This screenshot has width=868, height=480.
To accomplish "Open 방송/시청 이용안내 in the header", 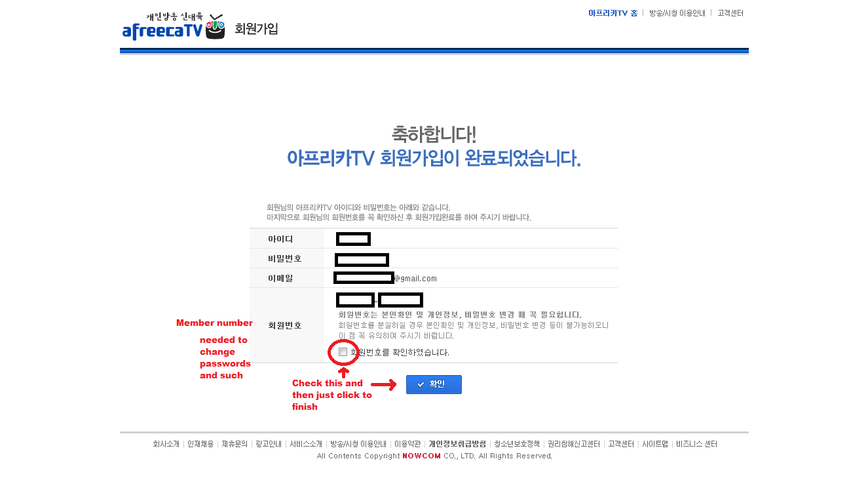I will point(677,12).
